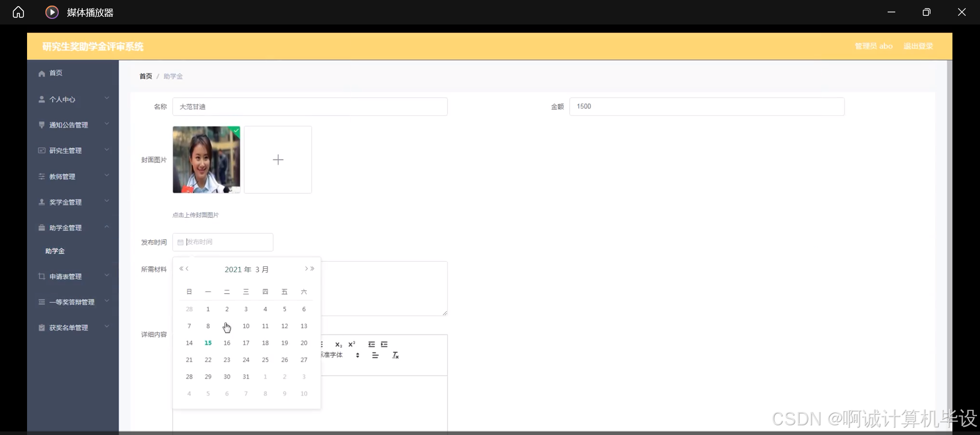Expand 个人中心 sidebar menu
980x435 pixels.
click(73, 99)
